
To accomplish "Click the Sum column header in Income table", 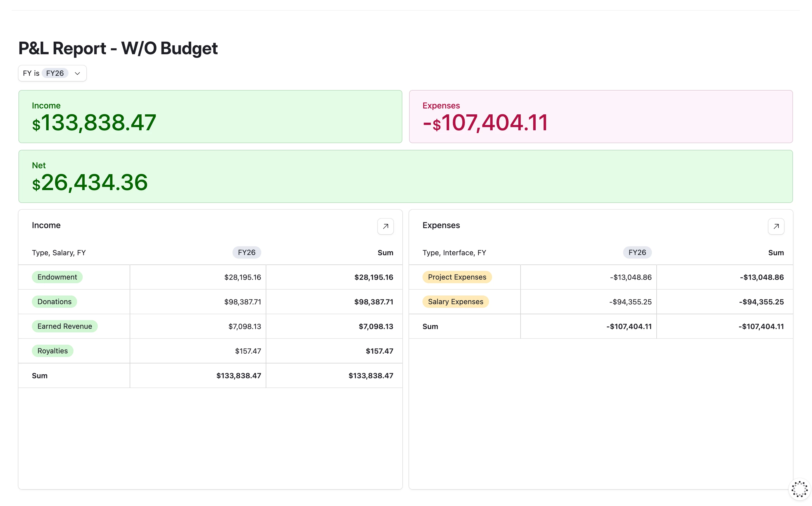I will [385, 253].
